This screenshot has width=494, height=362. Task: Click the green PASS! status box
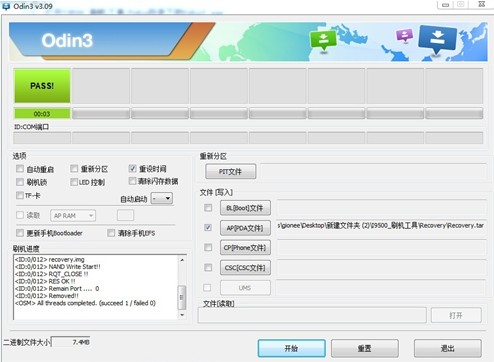(x=42, y=86)
